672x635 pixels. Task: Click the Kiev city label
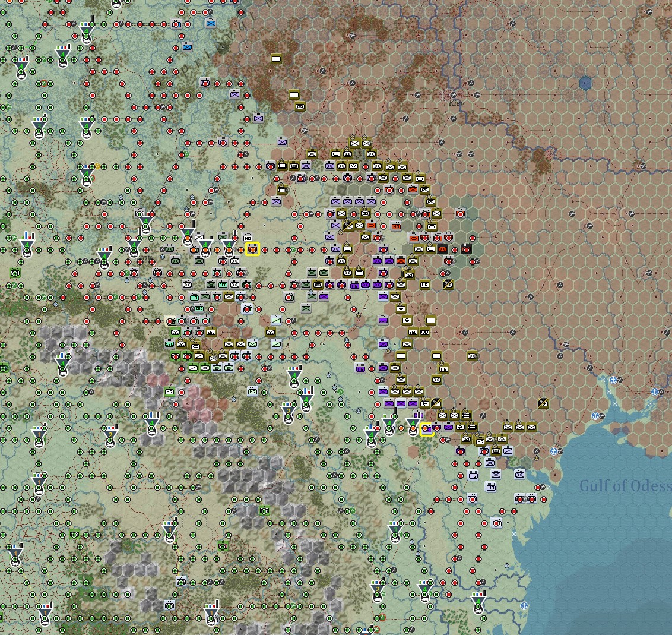pyautogui.click(x=457, y=103)
